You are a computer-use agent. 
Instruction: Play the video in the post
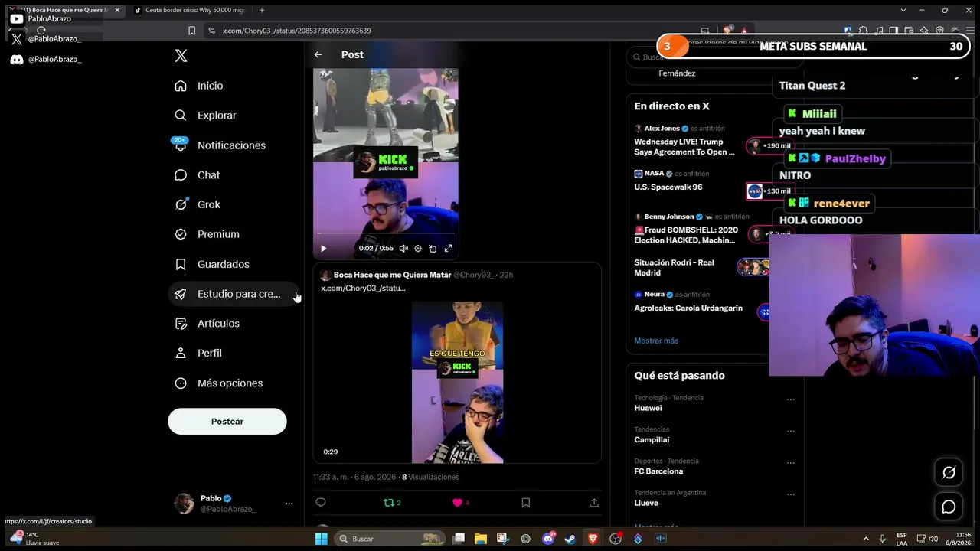323,249
